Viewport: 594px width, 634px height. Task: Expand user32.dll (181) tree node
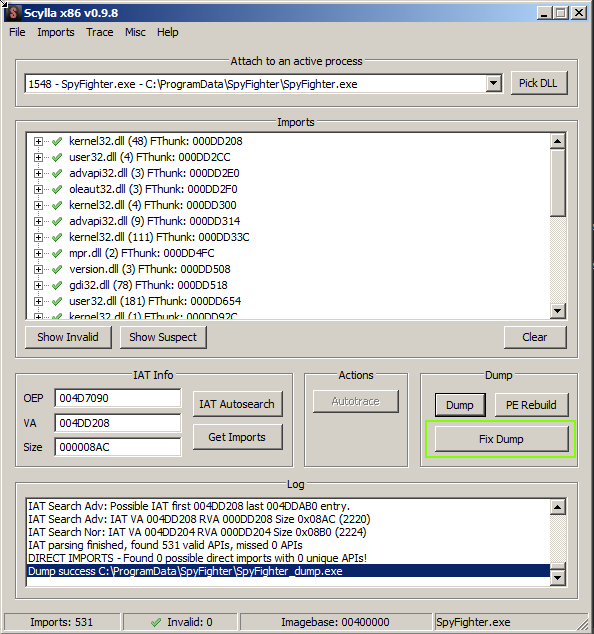pos(38,302)
